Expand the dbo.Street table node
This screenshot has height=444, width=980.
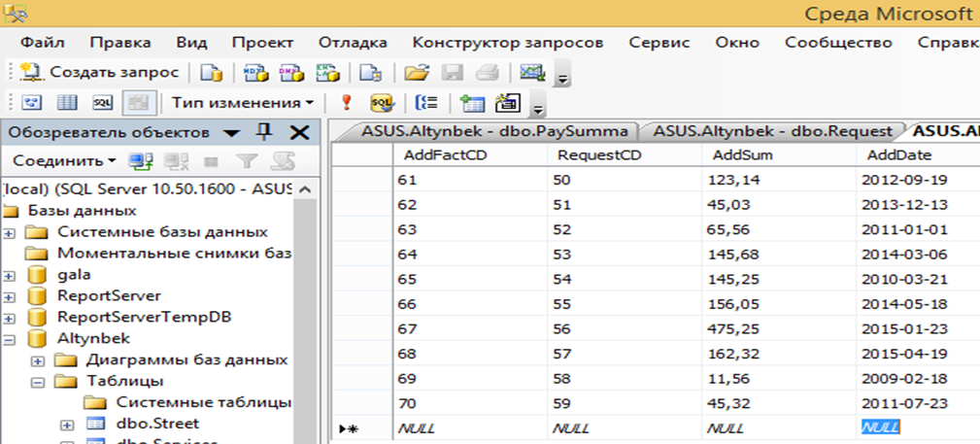(67, 425)
